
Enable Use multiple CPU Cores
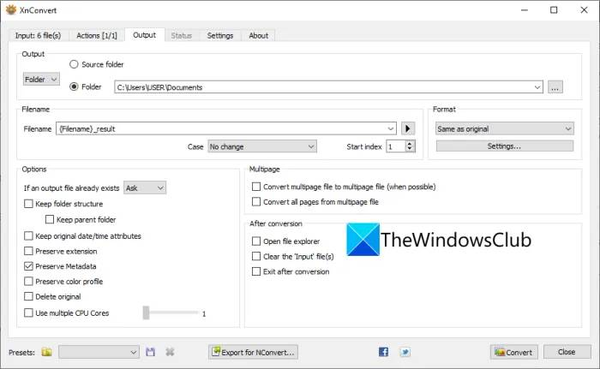[28, 313]
